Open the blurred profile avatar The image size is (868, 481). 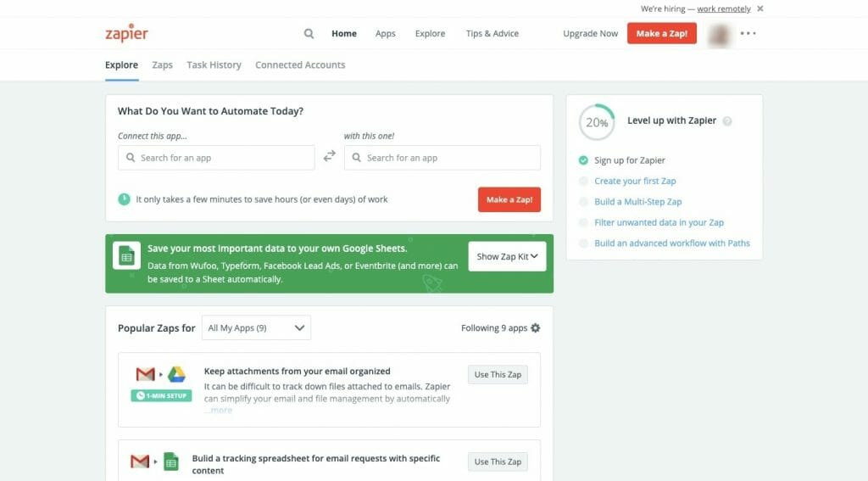click(719, 34)
